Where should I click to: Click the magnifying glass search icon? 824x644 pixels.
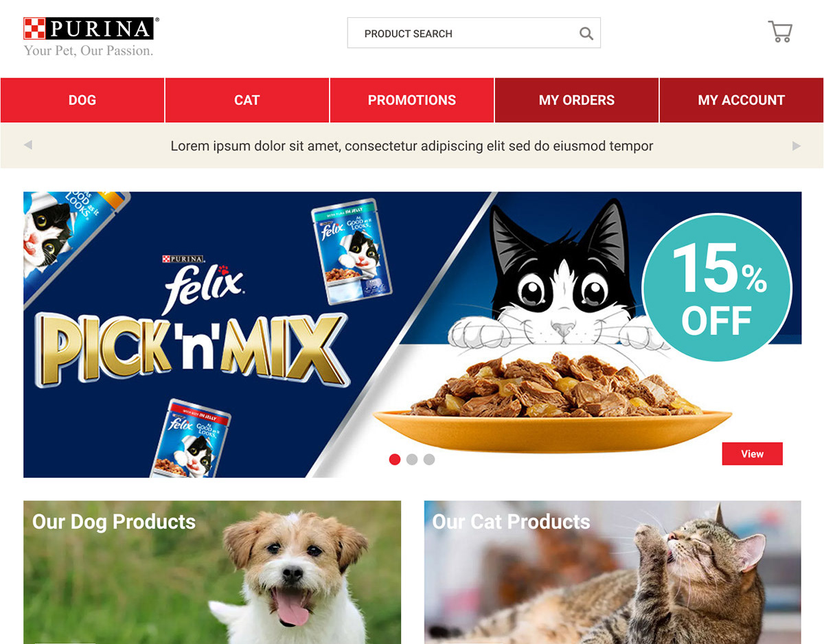tap(586, 34)
